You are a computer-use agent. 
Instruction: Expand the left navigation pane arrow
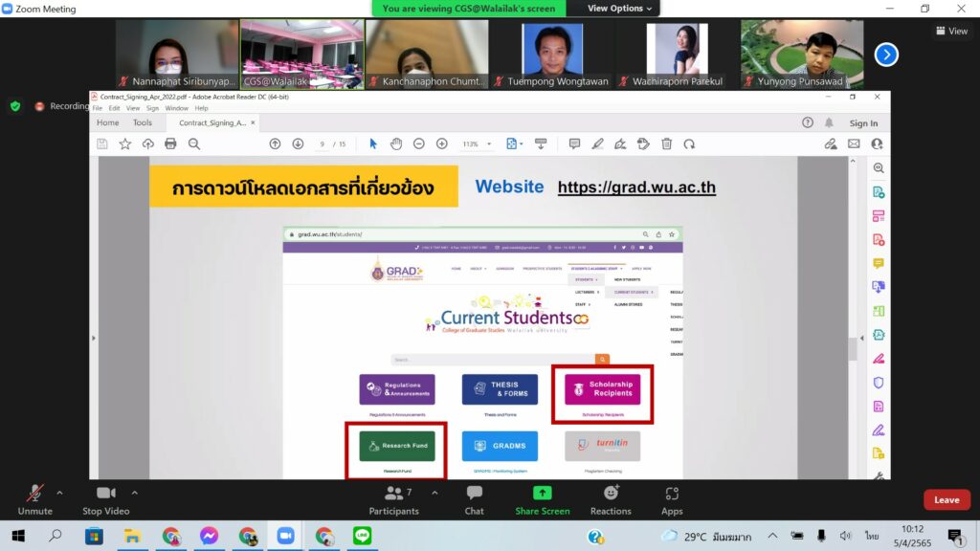tap(94, 338)
